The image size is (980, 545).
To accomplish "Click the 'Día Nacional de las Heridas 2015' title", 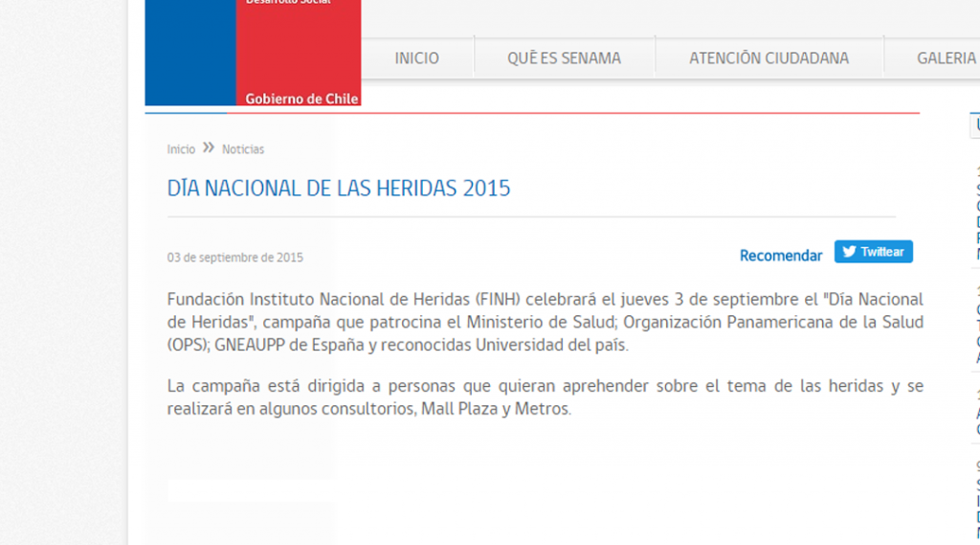I will 339,188.
